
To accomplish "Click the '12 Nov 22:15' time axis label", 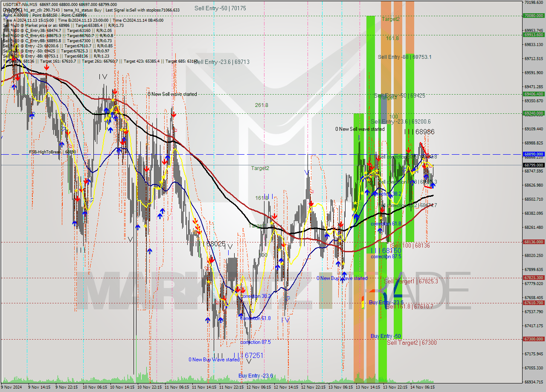I will coord(314,387).
